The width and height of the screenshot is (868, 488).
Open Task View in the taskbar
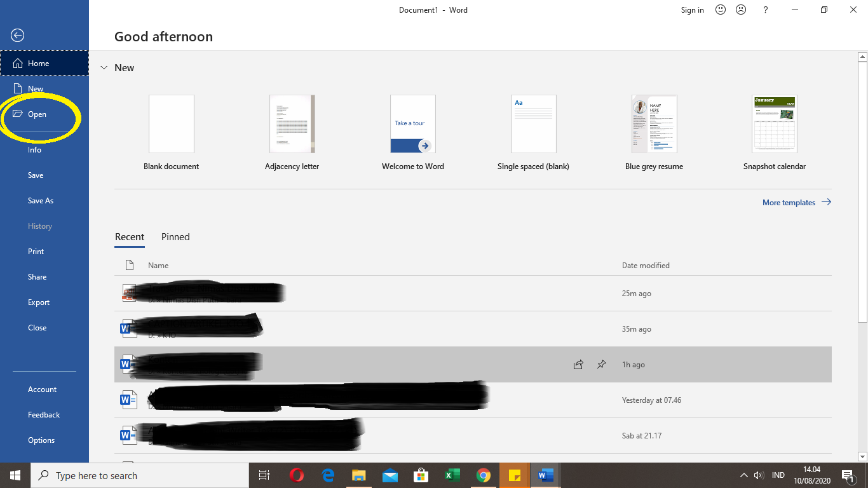[264, 475]
